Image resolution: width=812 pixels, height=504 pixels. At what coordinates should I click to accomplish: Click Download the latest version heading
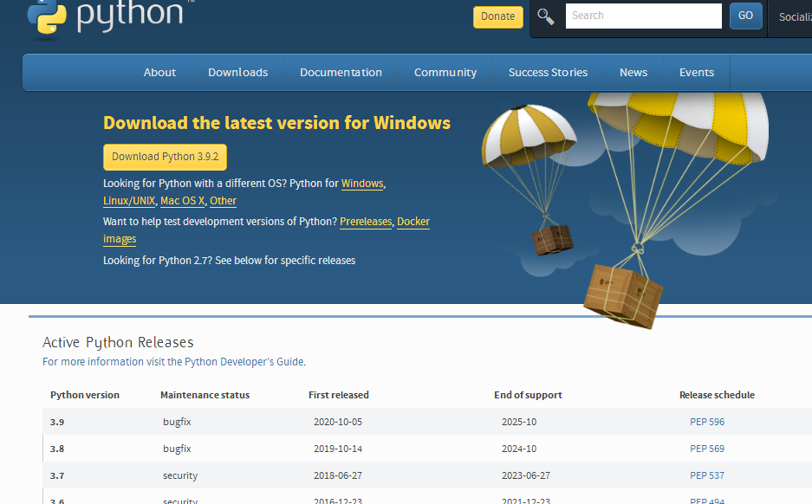point(276,123)
